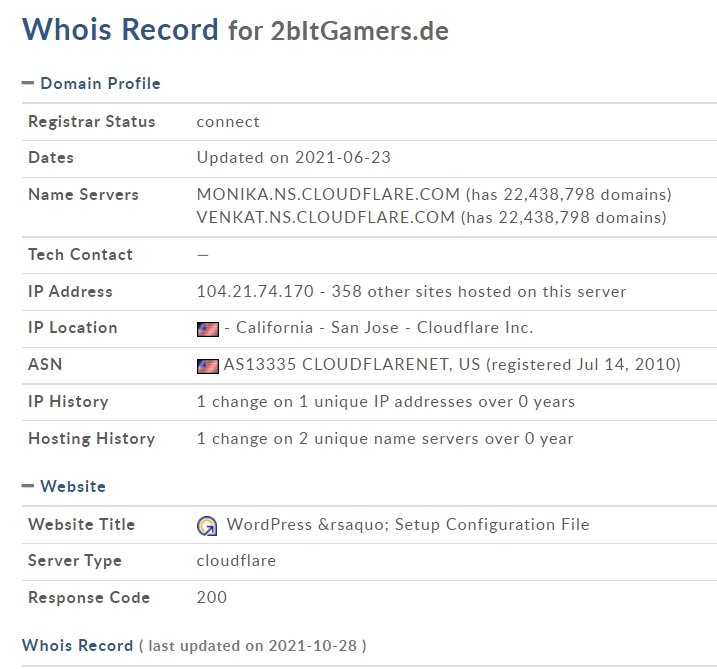Screen dimensions: 717x669
Task: Click the website favicon next to WordPress title
Action: (x=207, y=526)
